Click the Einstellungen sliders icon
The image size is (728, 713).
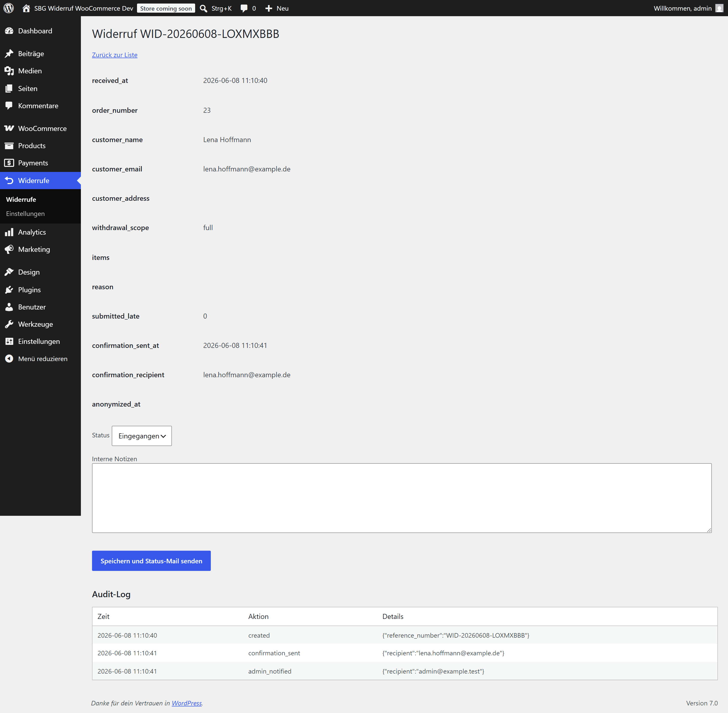point(9,342)
